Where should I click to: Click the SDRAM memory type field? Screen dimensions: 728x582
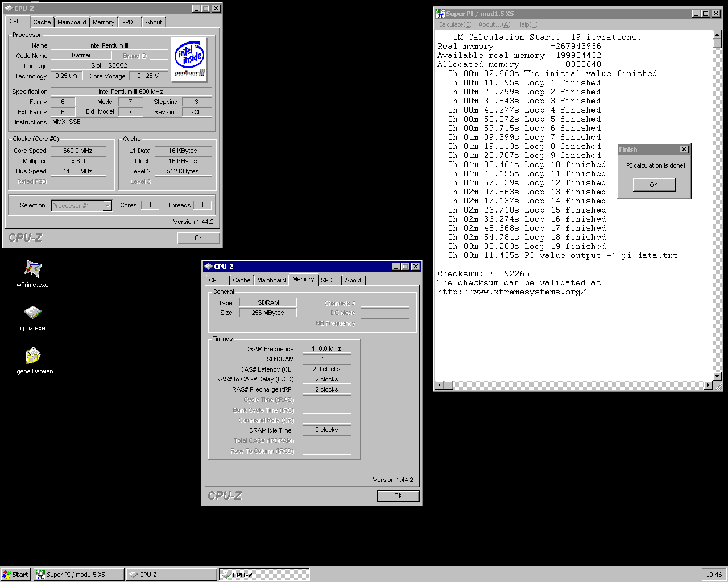coord(268,302)
